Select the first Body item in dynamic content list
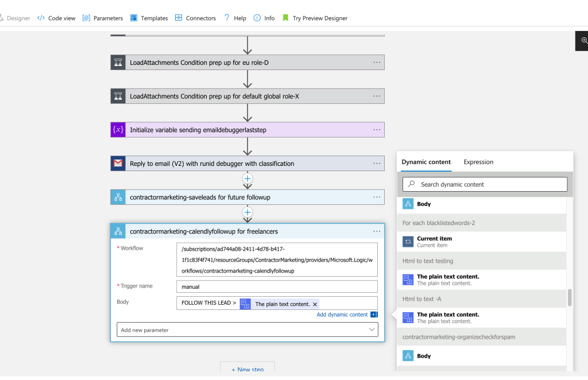 click(x=482, y=204)
